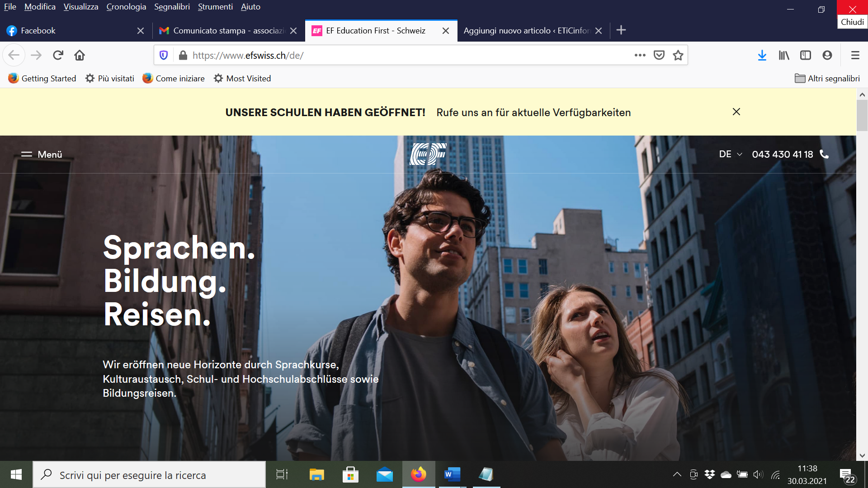
Task: Open the Library icon
Action: point(784,55)
